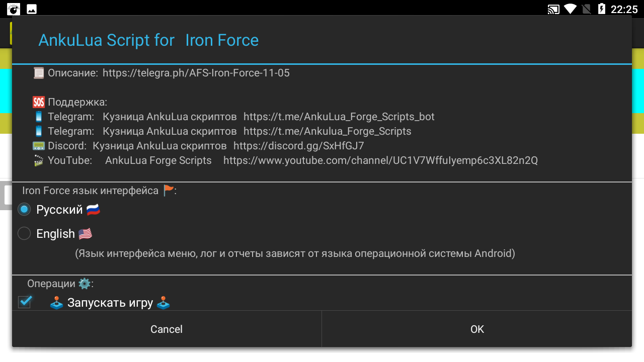
Task: Open the discord.gg invite link
Action: [298, 146]
